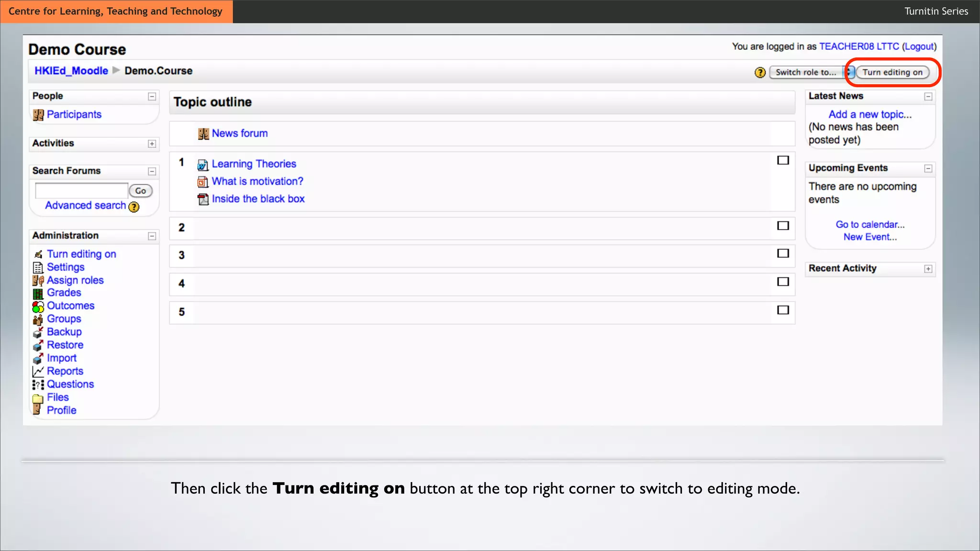Expand the Activities block

click(152, 144)
